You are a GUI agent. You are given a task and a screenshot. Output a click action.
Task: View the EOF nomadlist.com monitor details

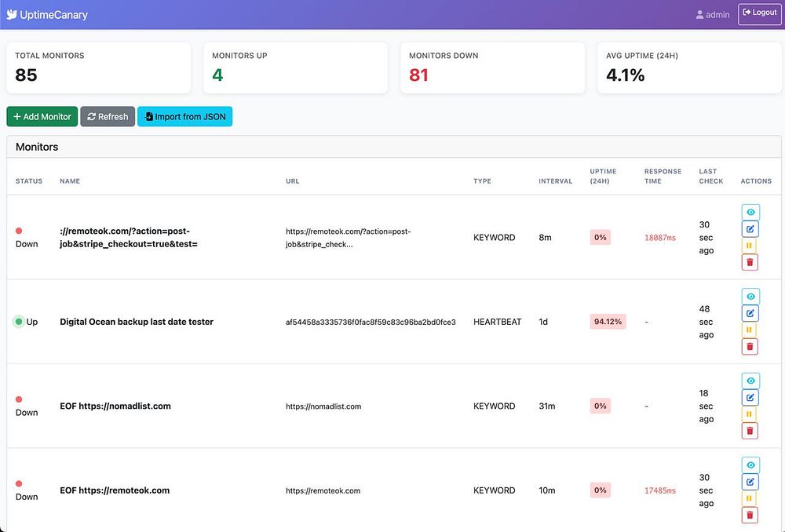click(750, 381)
